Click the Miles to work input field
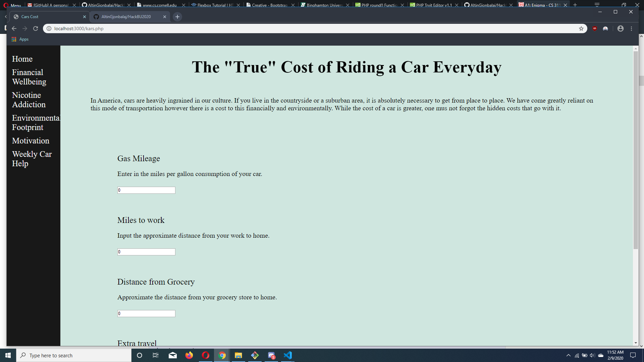Image resolution: width=644 pixels, height=362 pixels. [146, 252]
